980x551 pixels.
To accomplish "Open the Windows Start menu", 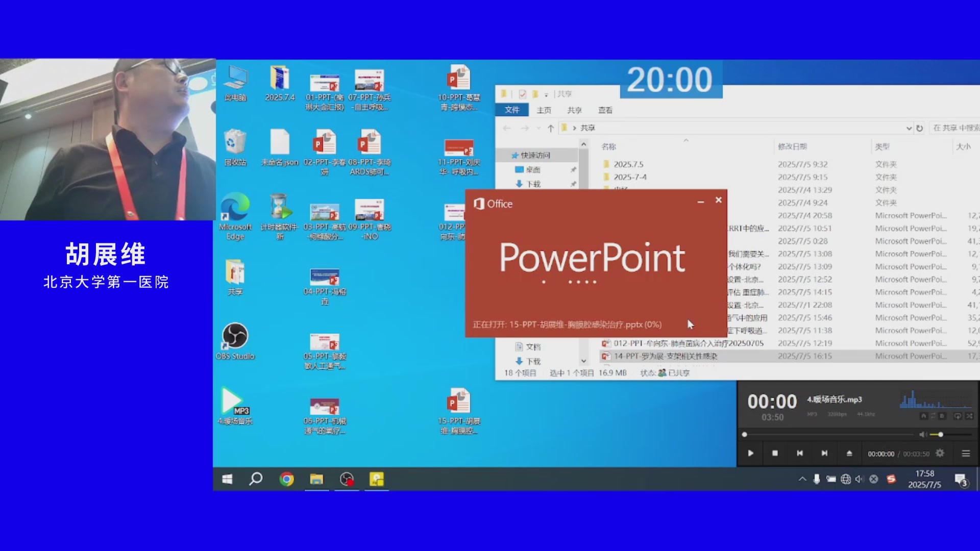I will [x=227, y=479].
